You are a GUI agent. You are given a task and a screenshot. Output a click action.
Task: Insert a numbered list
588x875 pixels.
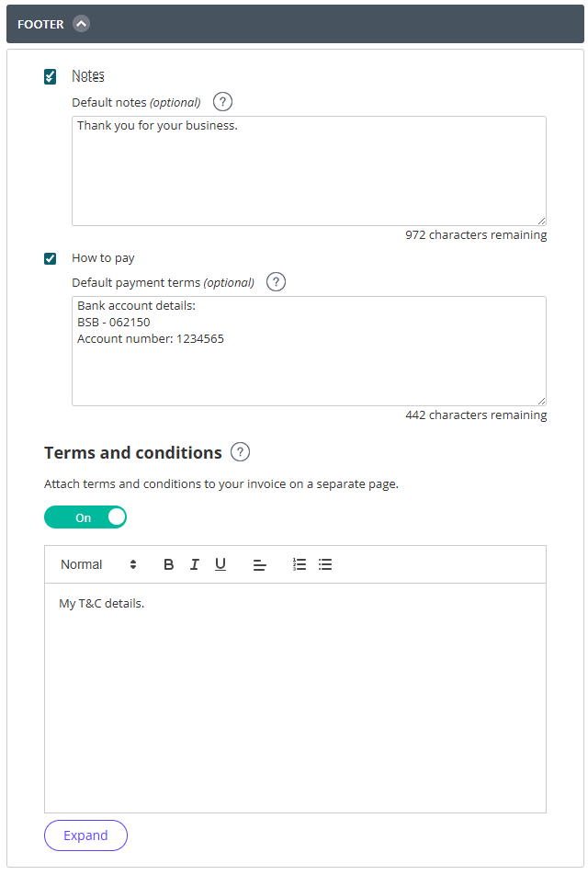(x=299, y=564)
